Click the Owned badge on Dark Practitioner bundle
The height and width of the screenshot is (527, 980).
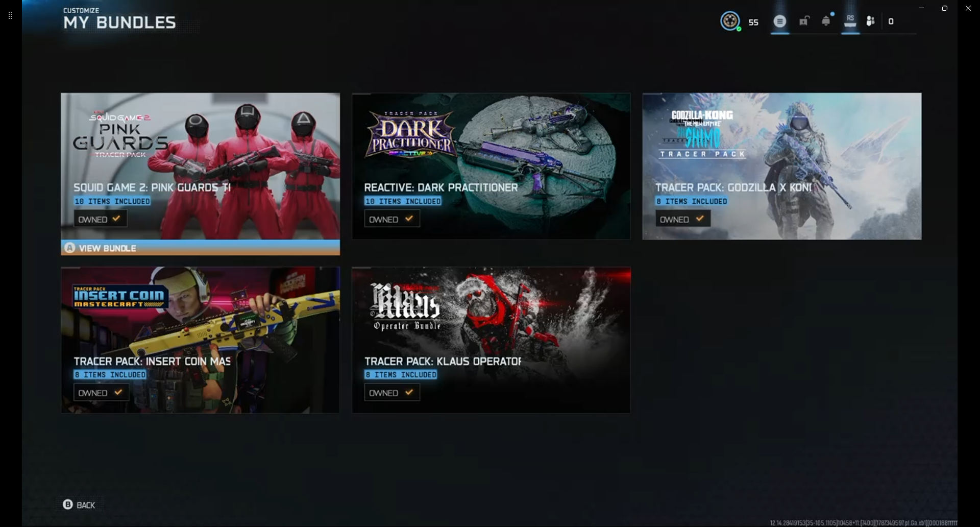391,219
